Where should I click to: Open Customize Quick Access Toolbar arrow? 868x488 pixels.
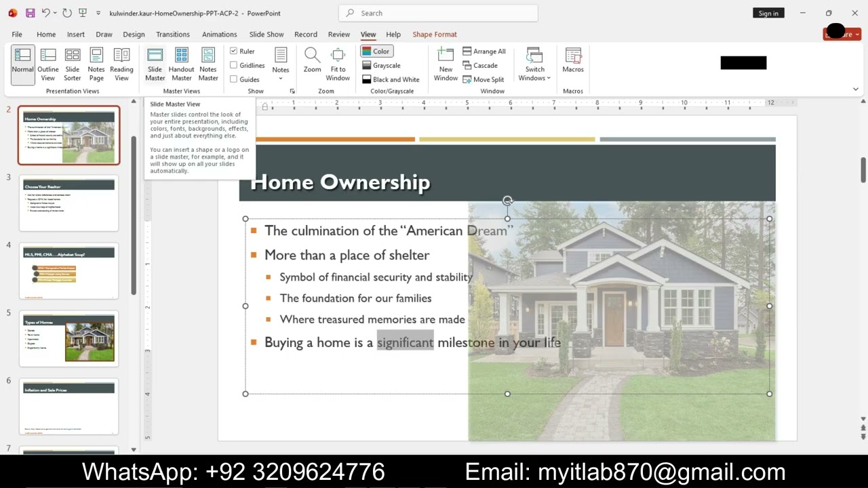click(x=98, y=13)
